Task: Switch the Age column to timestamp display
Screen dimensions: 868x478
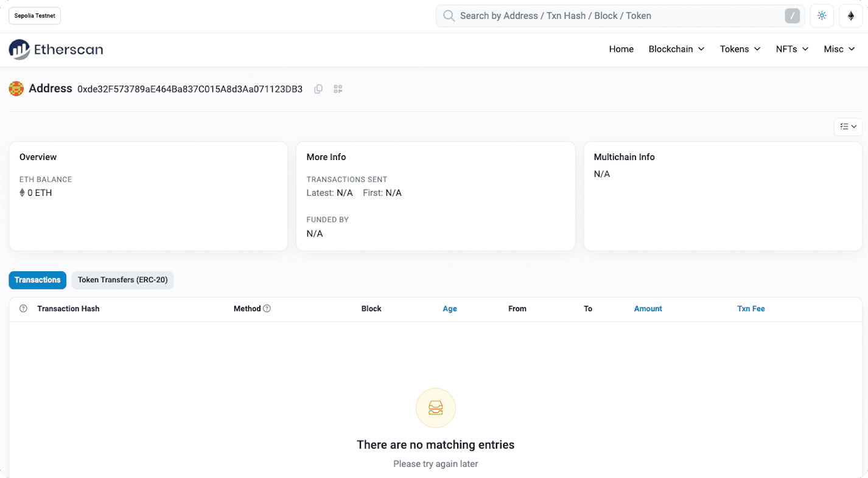Action: coord(450,308)
